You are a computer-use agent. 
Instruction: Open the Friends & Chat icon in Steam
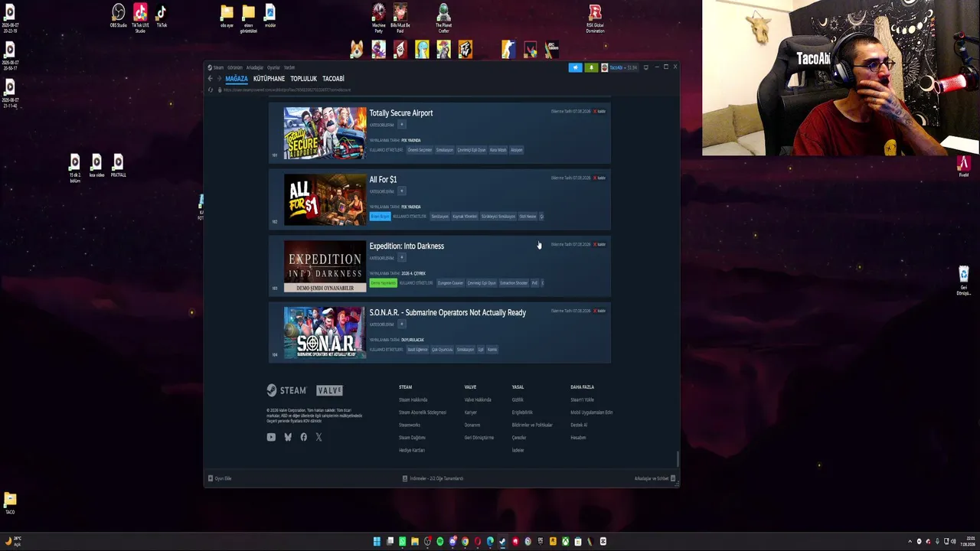[x=673, y=478]
